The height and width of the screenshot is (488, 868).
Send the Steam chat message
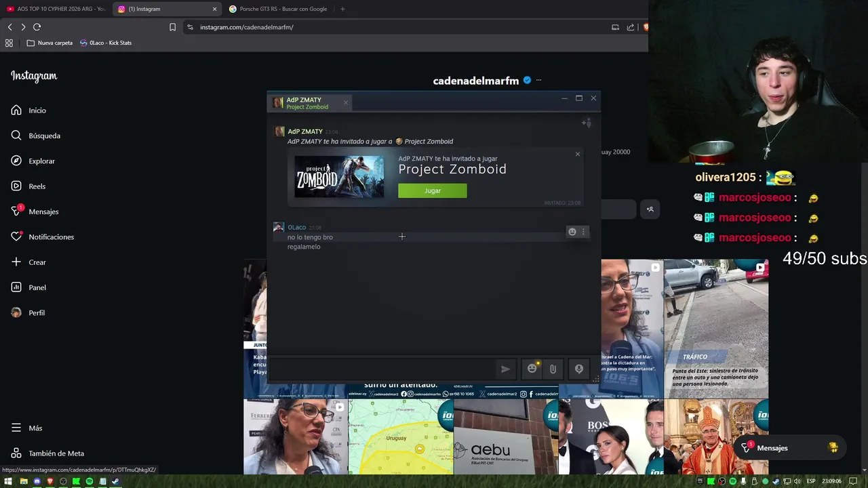tap(505, 369)
